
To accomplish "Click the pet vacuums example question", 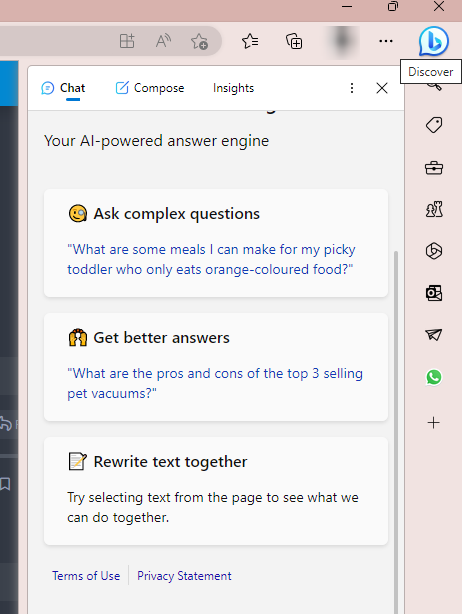I will click(x=215, y=383).
